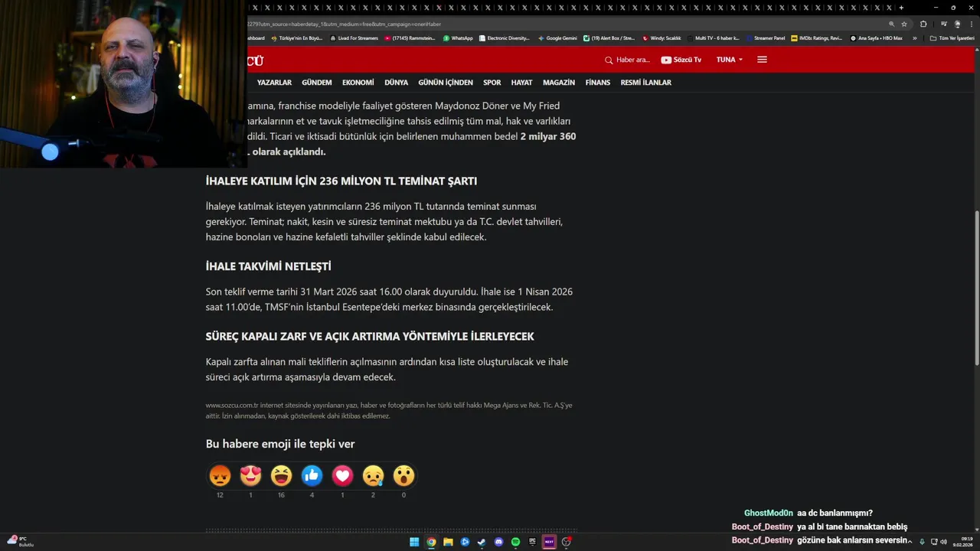Open the Alert Box / Stre... bookmark
This screenshot has height=551, width=980.
click(x=609, y=37)
